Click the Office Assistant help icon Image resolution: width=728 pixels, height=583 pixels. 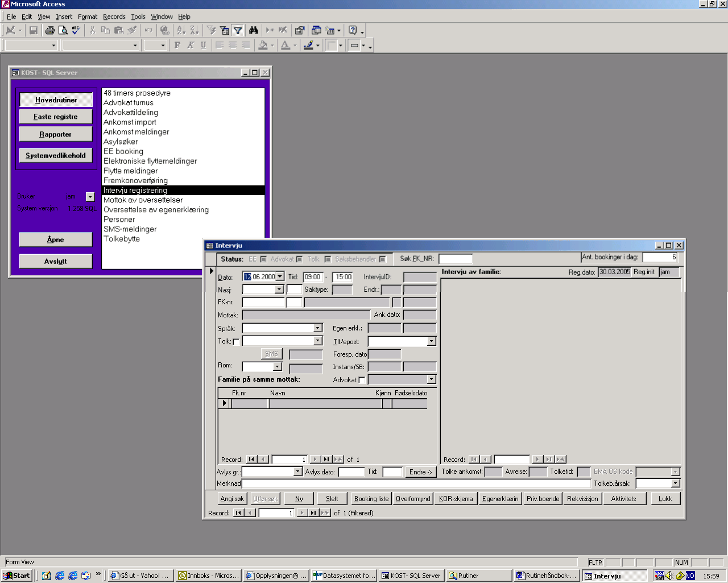tap(353, 30)
